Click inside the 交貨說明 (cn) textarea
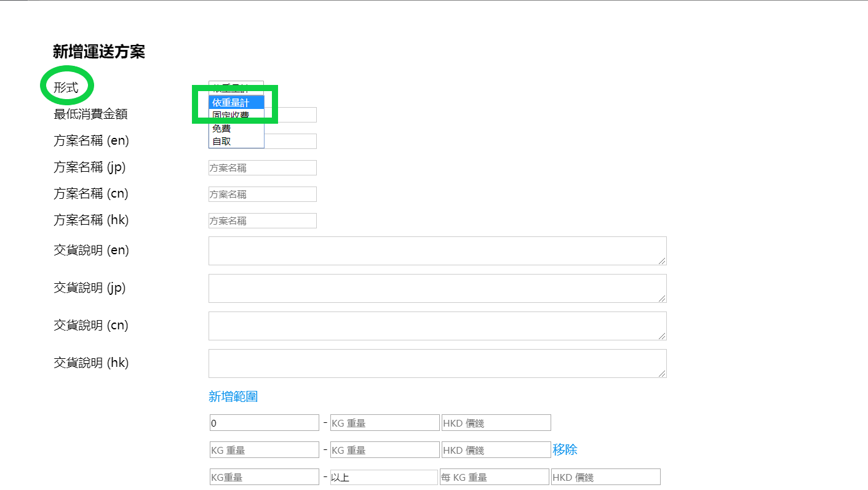Viewport: 868px width, 490px height. tap(437, 326)
